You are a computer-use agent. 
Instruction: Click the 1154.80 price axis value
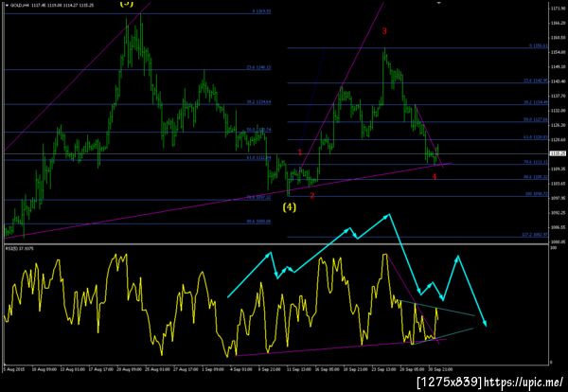tap(559, 52)
